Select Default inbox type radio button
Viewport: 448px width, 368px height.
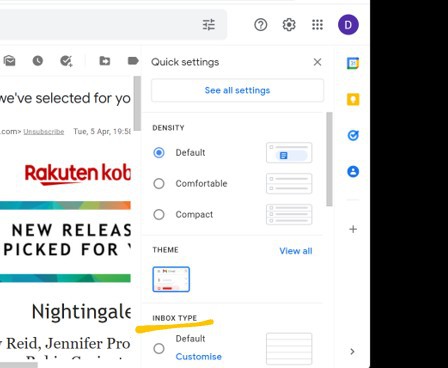pos(159,349)
